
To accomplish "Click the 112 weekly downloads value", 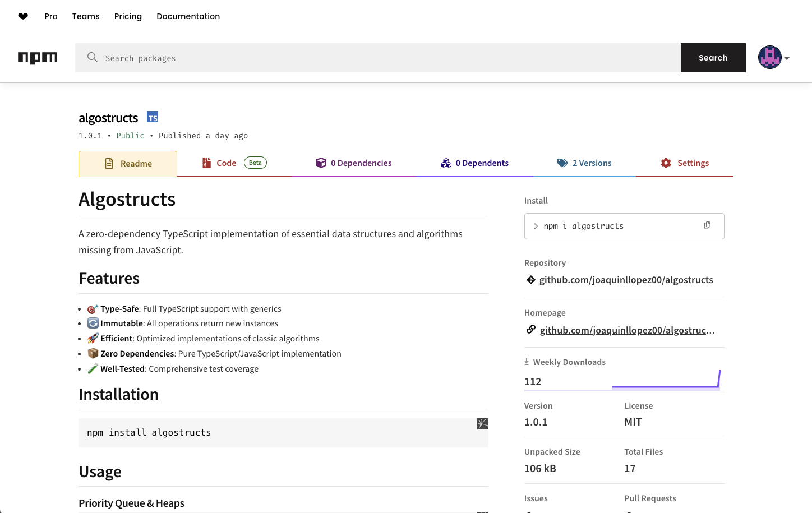I will [x=533, y=382].
